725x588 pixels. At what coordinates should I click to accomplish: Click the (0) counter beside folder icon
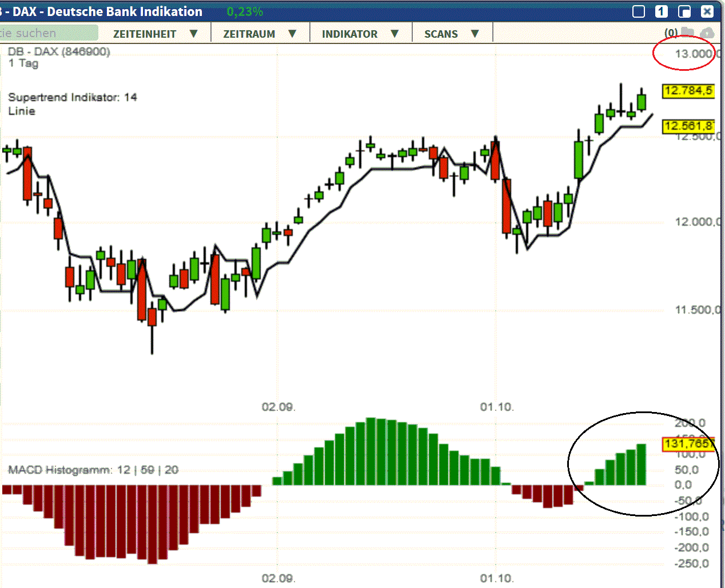pyautogui.click(x=671, y=33)
